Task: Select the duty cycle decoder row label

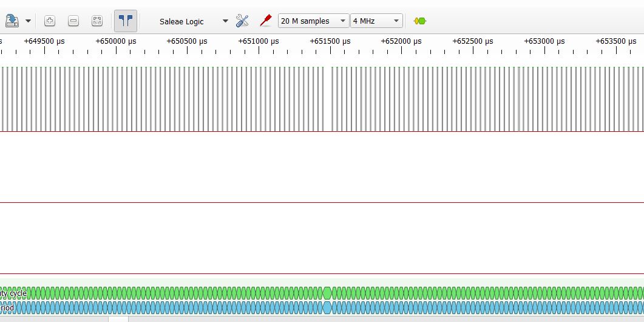Action: 13,293
